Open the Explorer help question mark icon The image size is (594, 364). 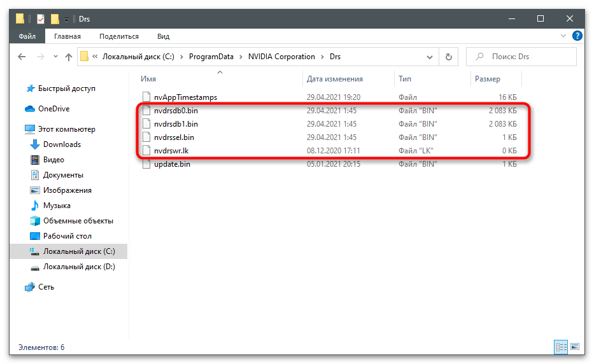[577, 36]
